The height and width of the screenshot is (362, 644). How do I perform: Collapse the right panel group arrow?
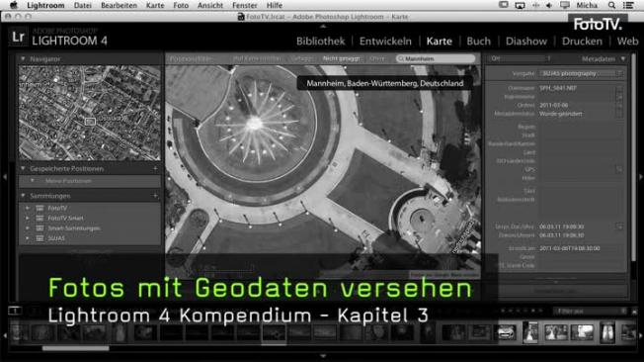(x=640, y=177)
